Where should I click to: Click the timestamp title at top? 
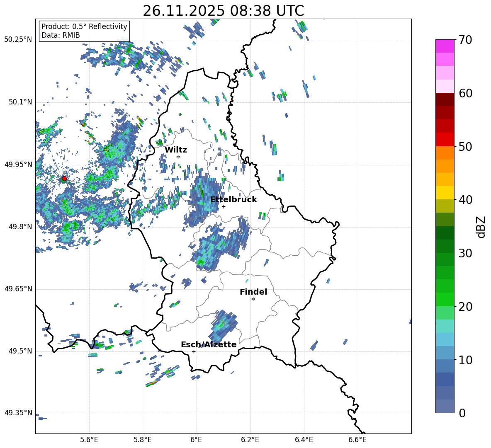pos(223,11)
